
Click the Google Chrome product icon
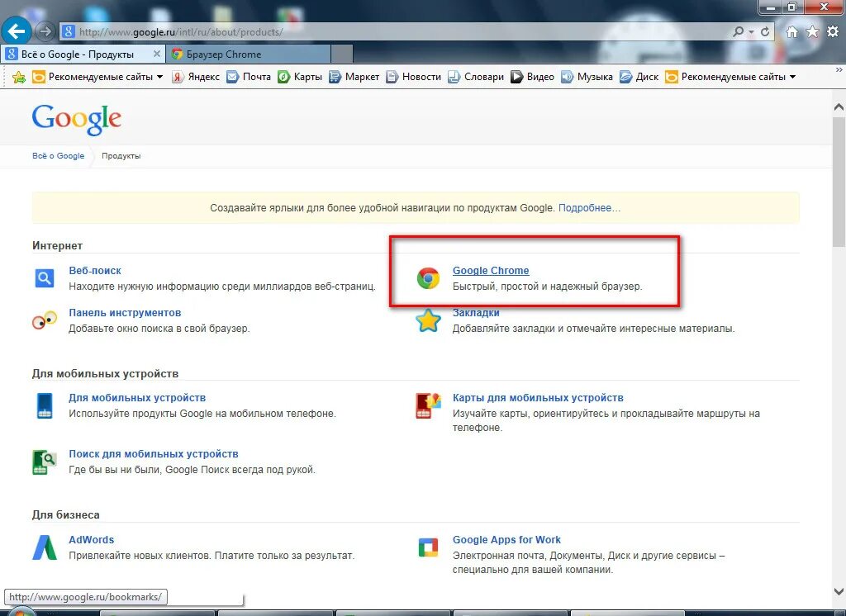429,278
